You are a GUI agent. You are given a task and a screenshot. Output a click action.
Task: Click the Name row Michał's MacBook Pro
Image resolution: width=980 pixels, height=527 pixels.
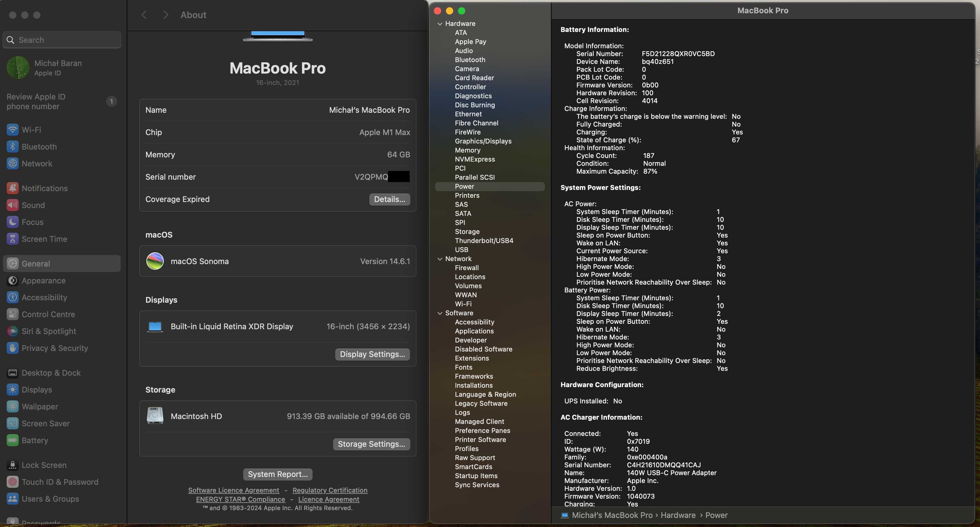[x=277, y=110]
